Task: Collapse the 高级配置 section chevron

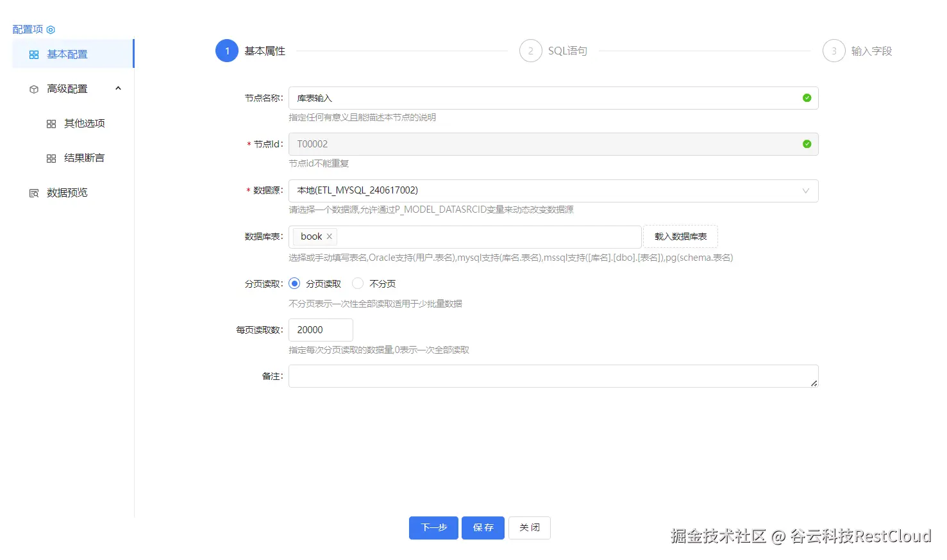Action: pos(117,88)
